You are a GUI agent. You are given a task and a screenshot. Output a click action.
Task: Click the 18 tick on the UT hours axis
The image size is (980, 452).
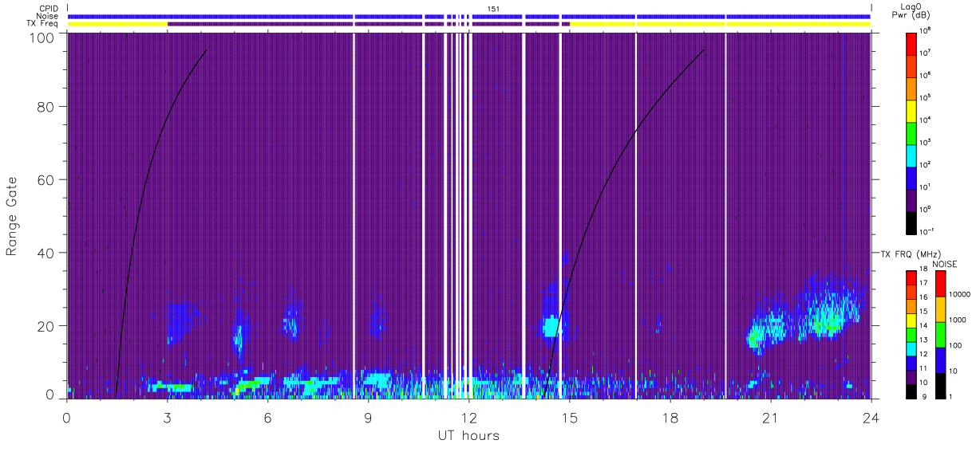(670, 418)
